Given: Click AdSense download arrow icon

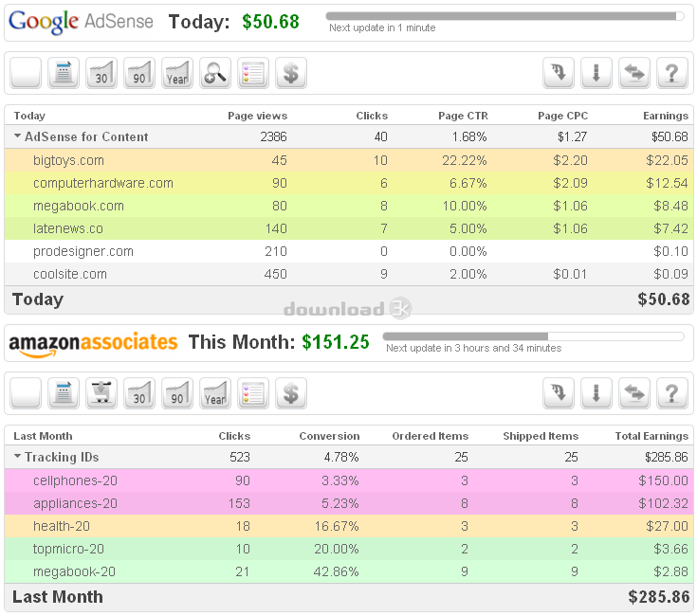Looking at the screenshot, I should tap(596, 72).
